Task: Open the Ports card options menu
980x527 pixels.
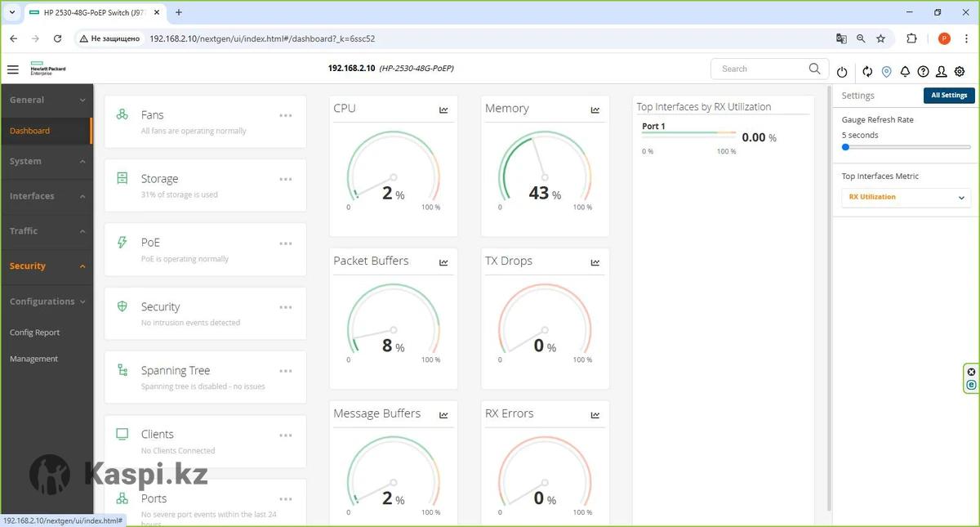Action: [286, 499]
